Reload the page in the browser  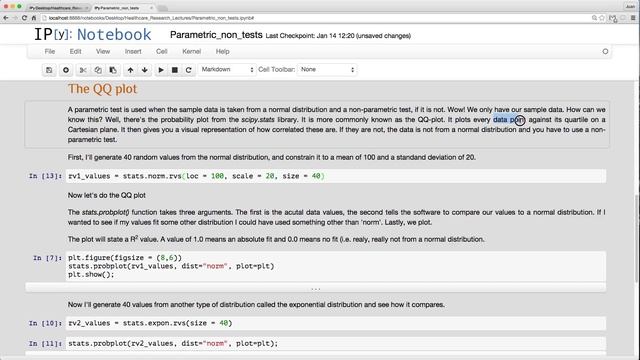point(24,18)
